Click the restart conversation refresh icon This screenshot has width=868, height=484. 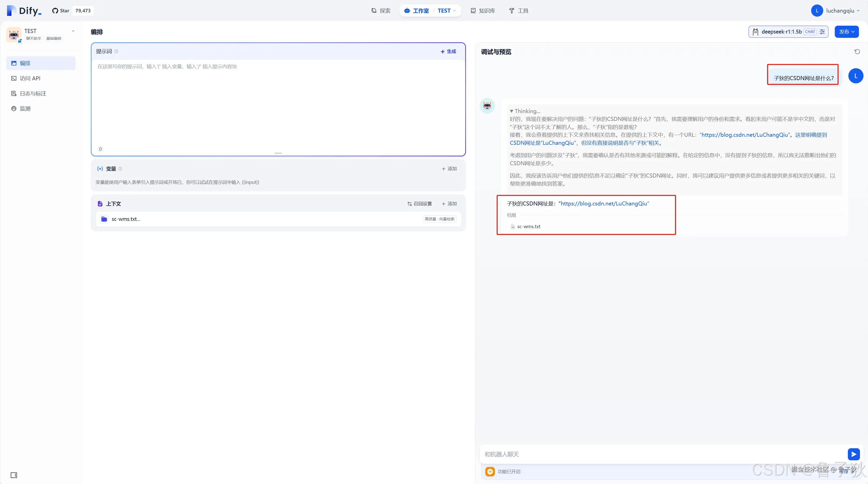[857, 52]
